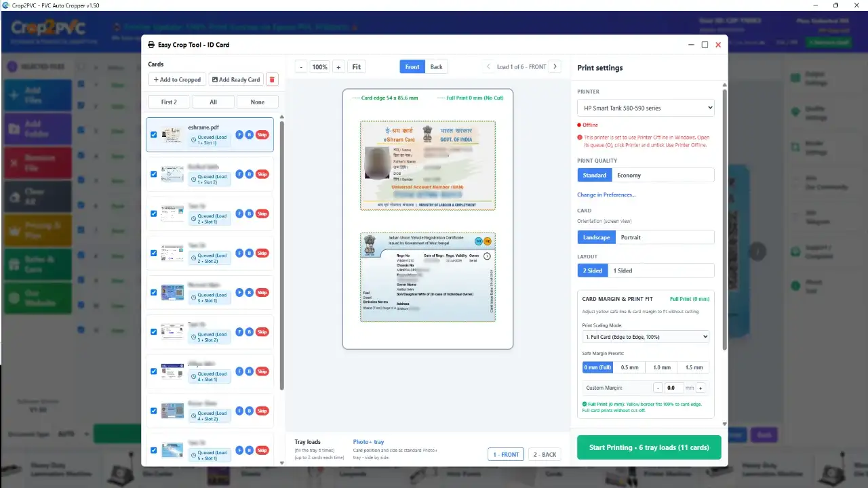Delete selected cards with the red trash icon

click(x=272, y=79)
